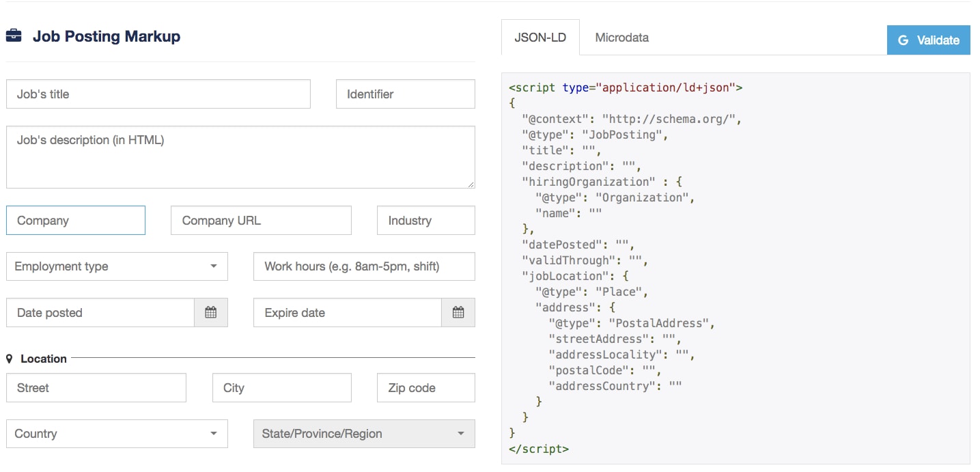The image size is (980, 472).
Task: Focus the Identifier input field
Action: tap(404, 94)
